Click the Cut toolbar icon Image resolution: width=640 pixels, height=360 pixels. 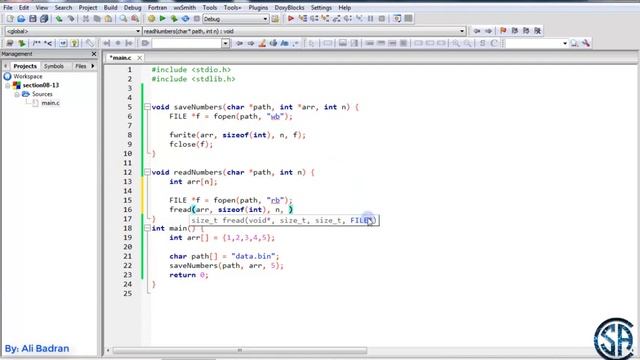pos(86,19)
